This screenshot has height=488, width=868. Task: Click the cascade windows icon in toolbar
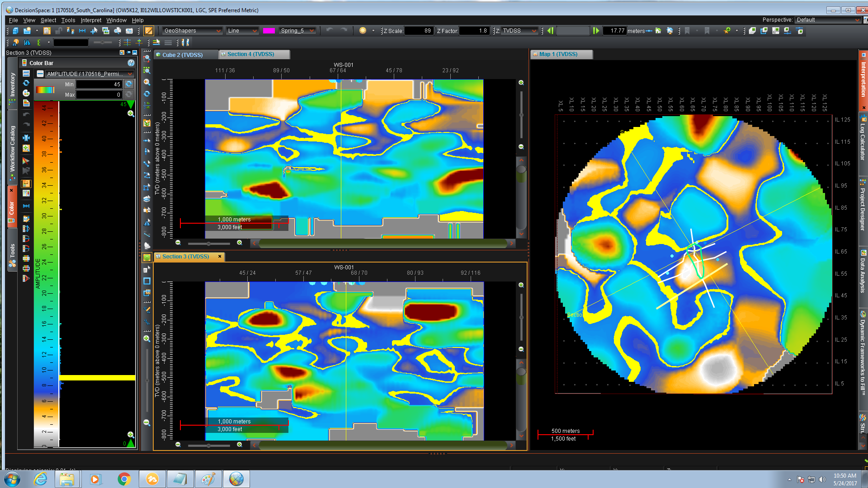click(x=764, y=31)
